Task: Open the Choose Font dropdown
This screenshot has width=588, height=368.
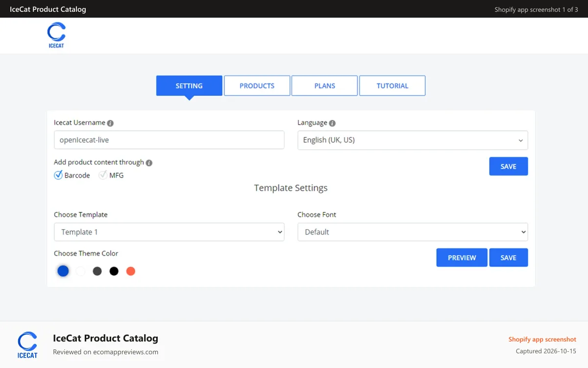Action: click(x=413, y=232)
